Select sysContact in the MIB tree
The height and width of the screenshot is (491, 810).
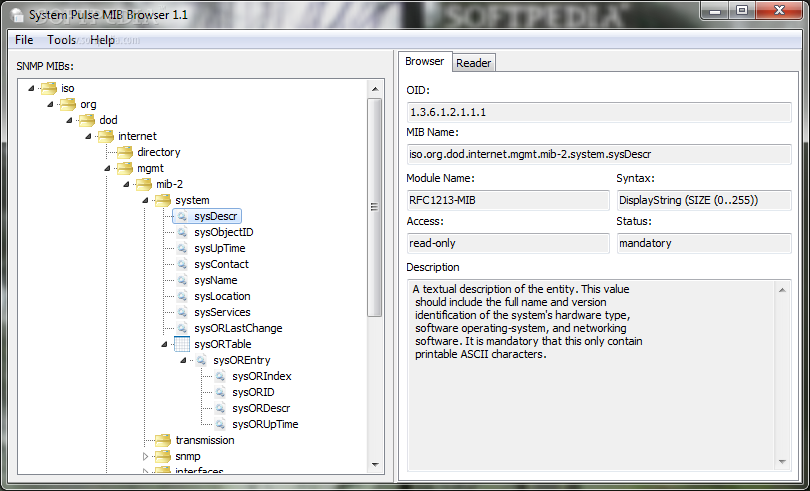pyautogui.click(x=221, y=265)
